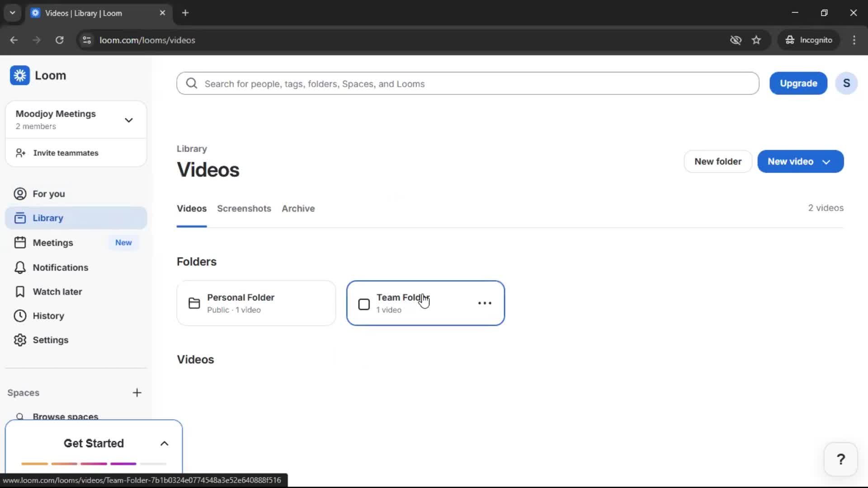
Task: Click the Meetings calendar icon
Action: 20,243
